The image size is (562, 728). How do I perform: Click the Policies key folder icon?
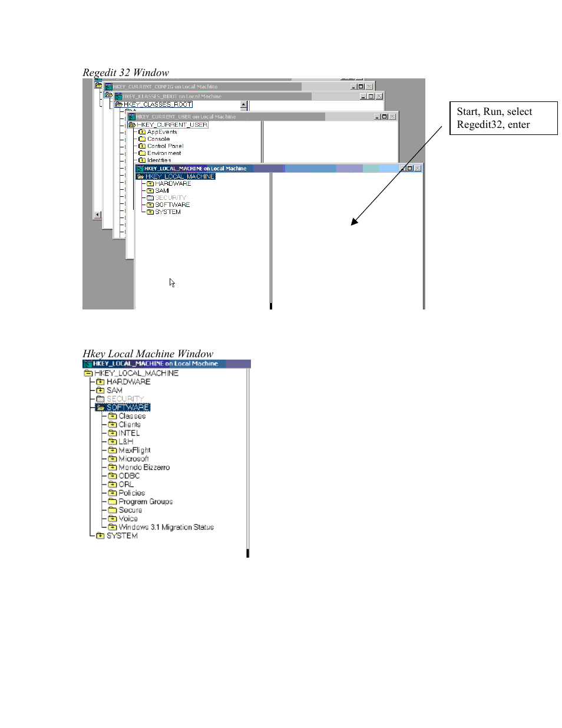(x=113, y=493)
